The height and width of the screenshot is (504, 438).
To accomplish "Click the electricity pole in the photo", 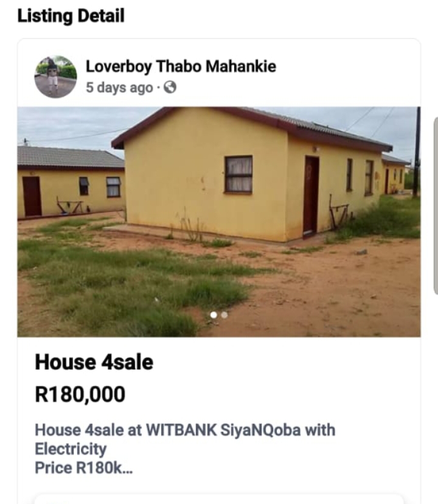I will pyautogui.click(x=417, y=152).
